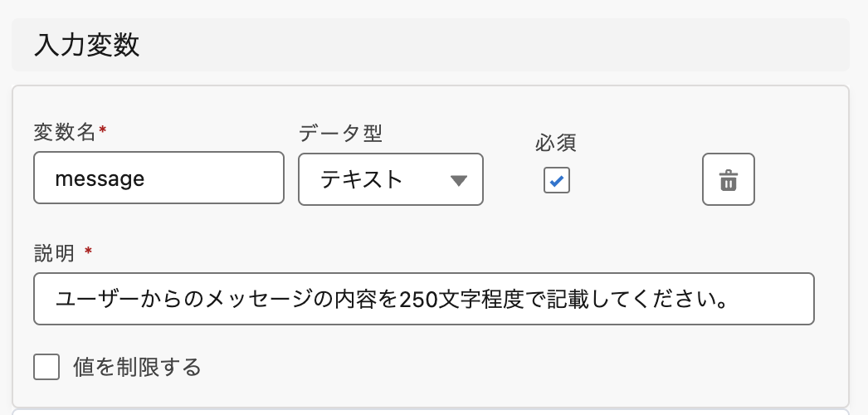Screen dimensions: 868x415
Task: Open the データ型 dropdown showing テキスト
Action: [390, 179]
